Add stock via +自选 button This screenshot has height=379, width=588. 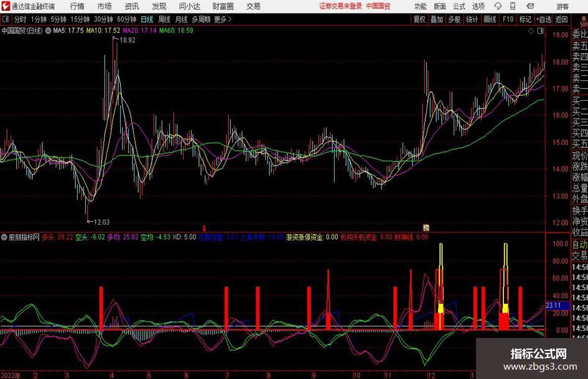543,19
